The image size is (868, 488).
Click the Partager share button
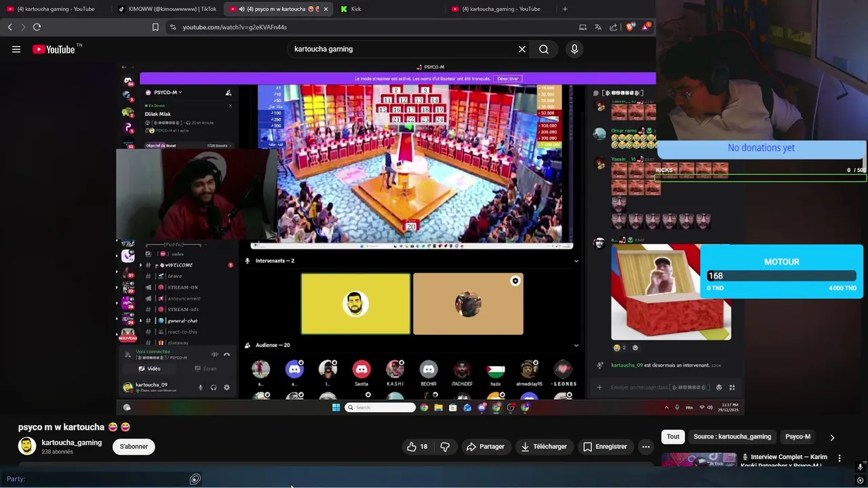tap(486, 447)
